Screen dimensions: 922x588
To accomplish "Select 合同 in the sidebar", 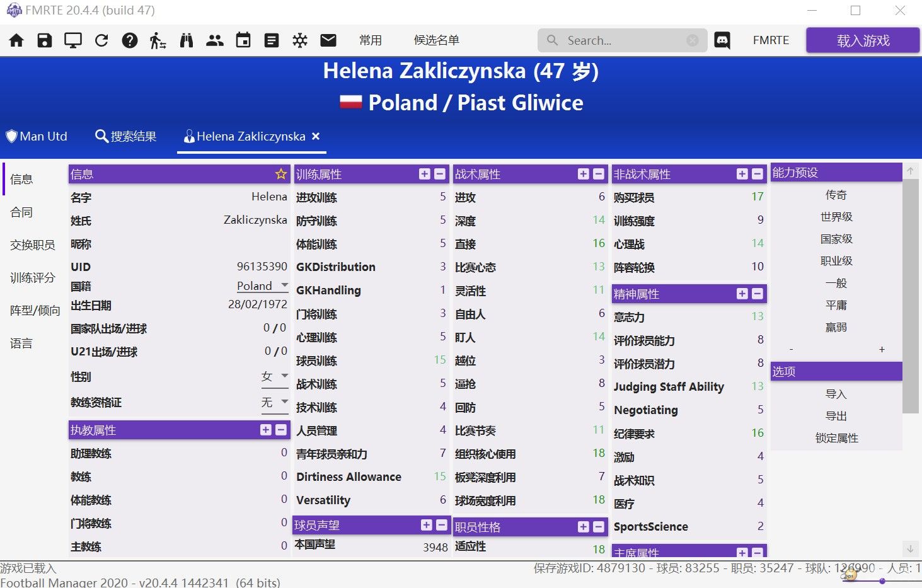I will [x=21, y=212].
